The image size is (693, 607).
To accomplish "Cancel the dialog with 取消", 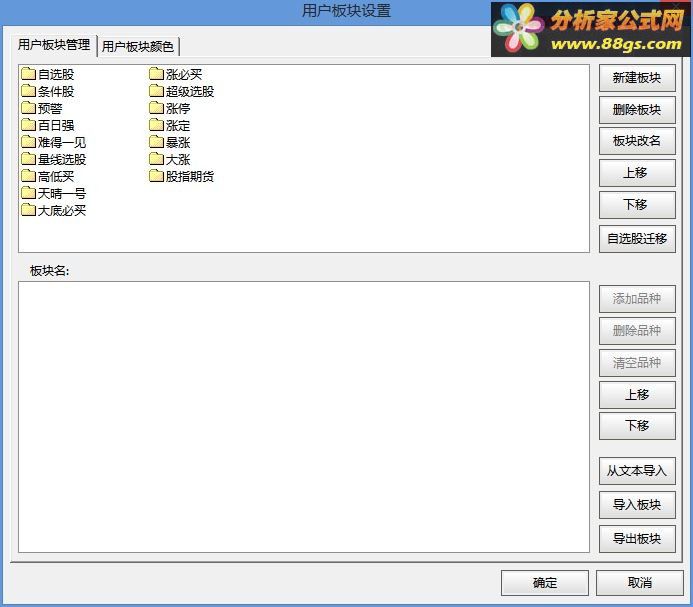I will tap(640, 583).
